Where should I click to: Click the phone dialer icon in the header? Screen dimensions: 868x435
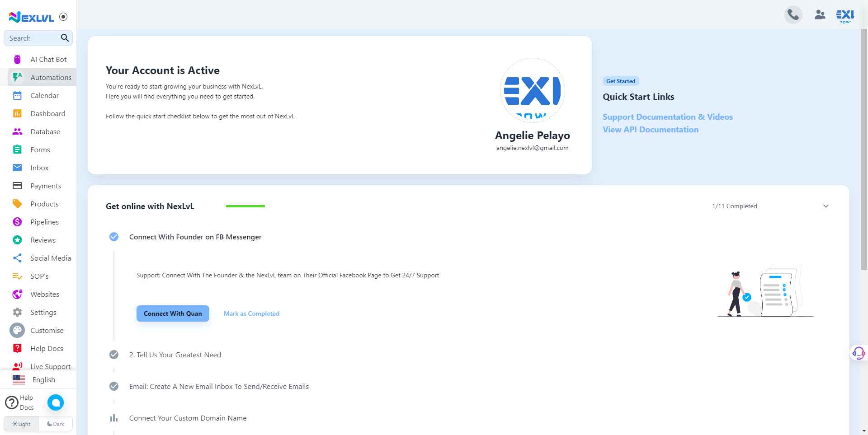click(x=793, y=15)
